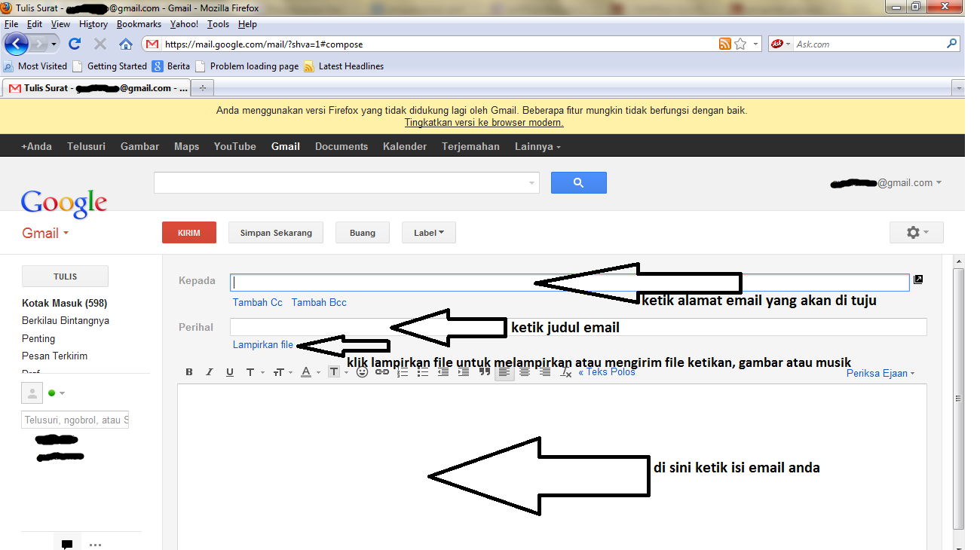This screenshot has width=980, height=550.
Task: Send the email with KIRIM
Action: (189, 233)
